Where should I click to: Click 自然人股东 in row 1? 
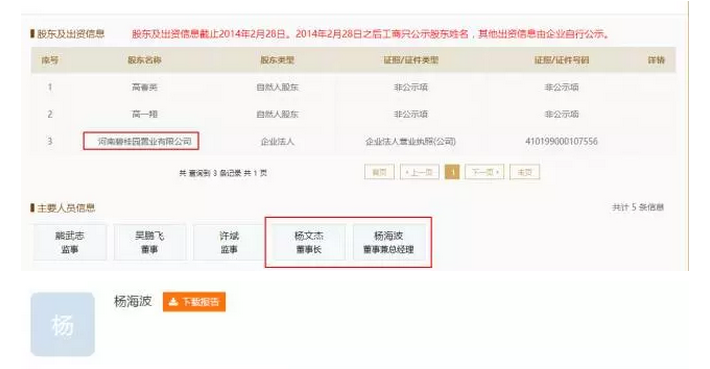tap(277, 87)
